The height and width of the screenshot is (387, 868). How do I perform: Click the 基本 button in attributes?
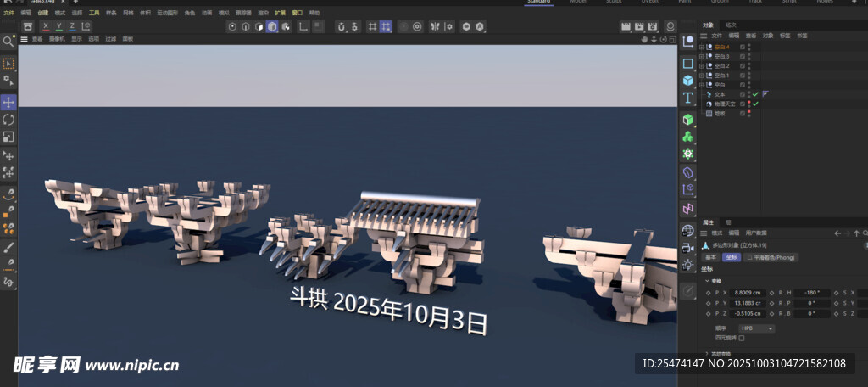(x=710, y=257)
